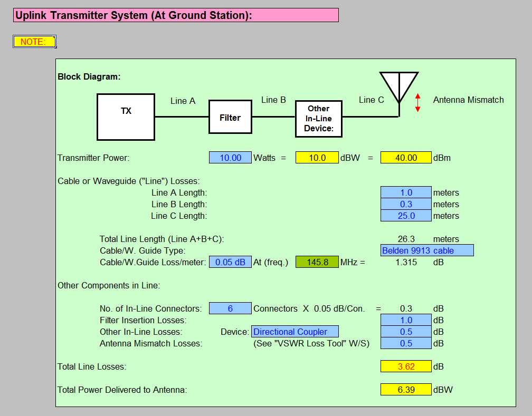Image resolution: width=532 pixels, height=416 pixels.
Task: Select the 10.0 dBW result cell
Action: 317,158
